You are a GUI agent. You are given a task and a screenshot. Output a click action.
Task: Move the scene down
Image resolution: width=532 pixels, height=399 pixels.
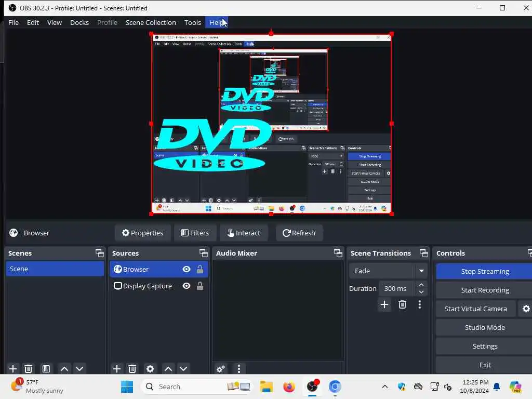pyautogui.click(x=79, y=369)
